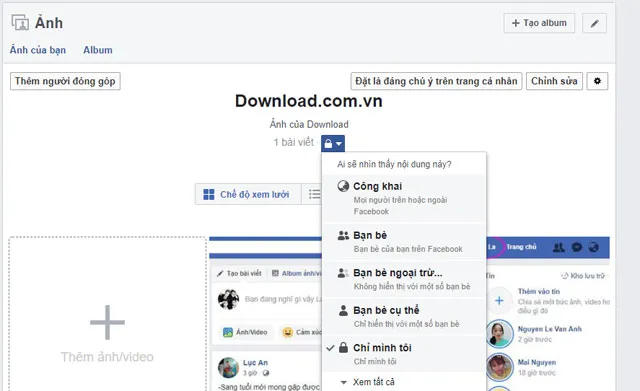Click the Tạo bài viết tab
This screenshot has height=391, width=640.
point(240,273)
